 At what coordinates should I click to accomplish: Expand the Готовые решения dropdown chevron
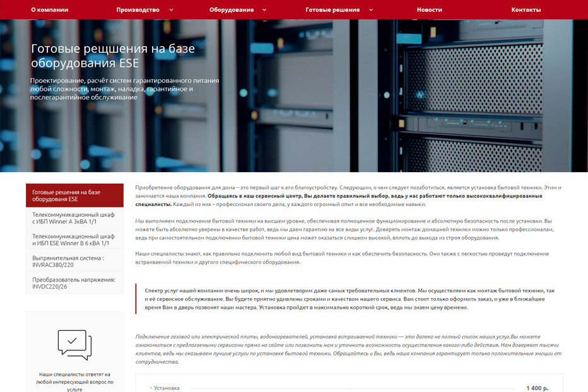tap(371, 9)
